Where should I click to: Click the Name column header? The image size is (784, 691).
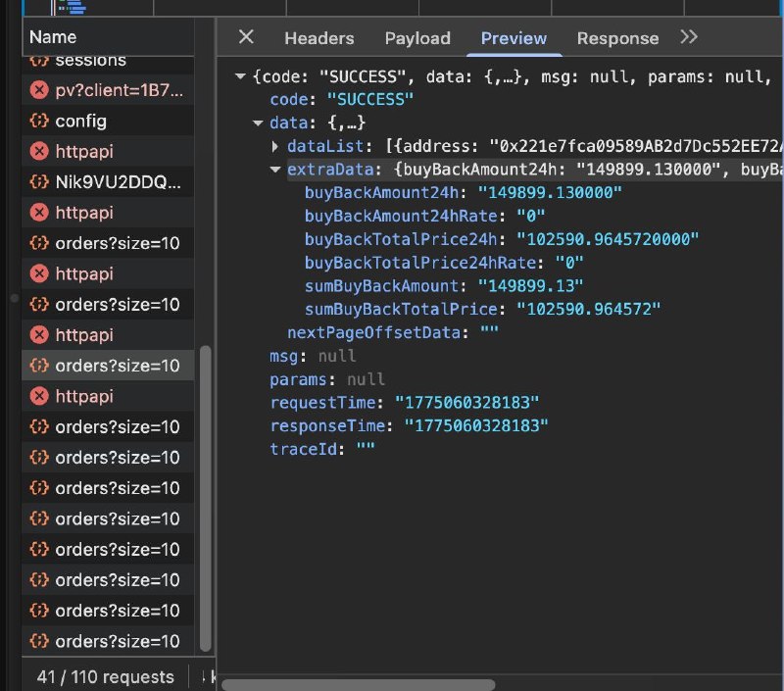click(x=53, y=38)
